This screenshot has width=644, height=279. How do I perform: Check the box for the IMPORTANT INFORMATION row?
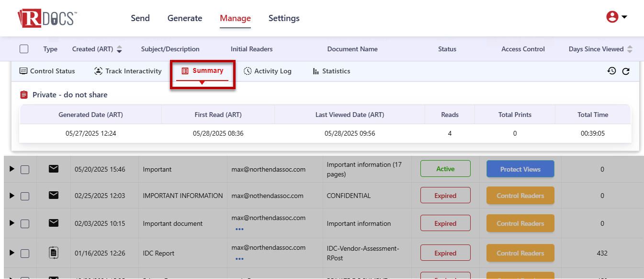(x=25, y=196)
